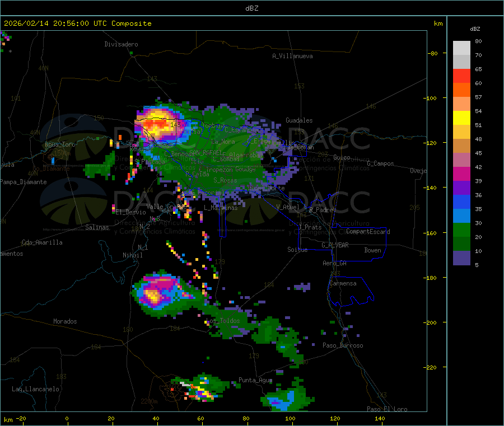Click the '-100' tick on the right km axis
The image size is (504, 426).
click(430, 98)
